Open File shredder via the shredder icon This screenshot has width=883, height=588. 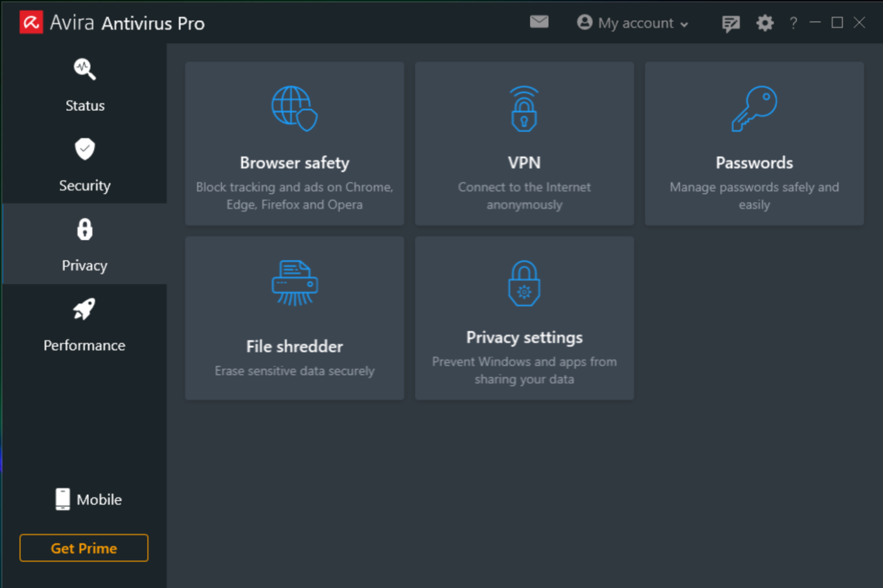click(294, 282)
